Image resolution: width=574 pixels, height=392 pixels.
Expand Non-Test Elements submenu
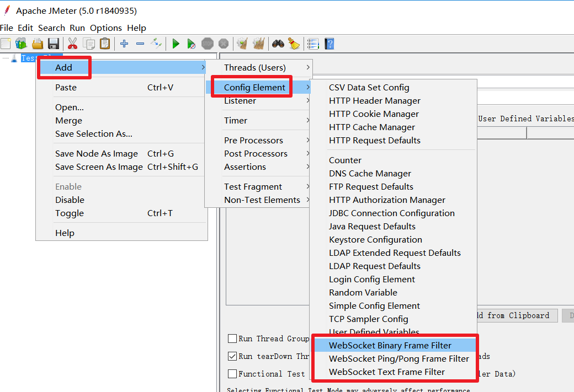coord(258,200)
